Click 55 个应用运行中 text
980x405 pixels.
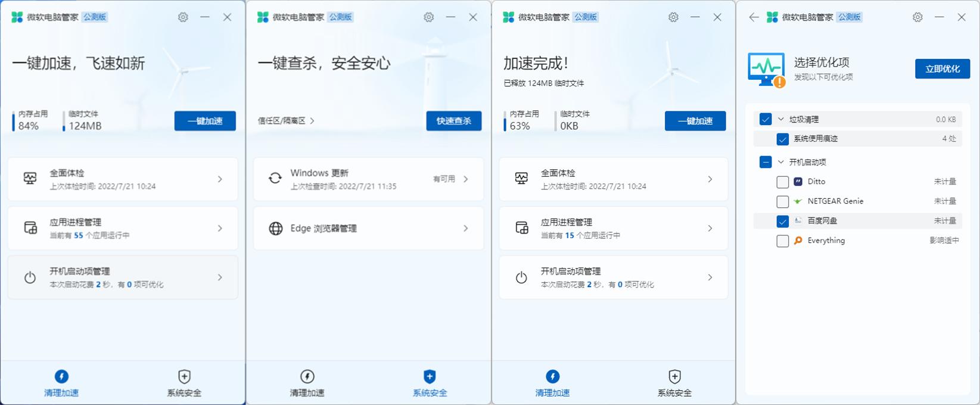89,235
